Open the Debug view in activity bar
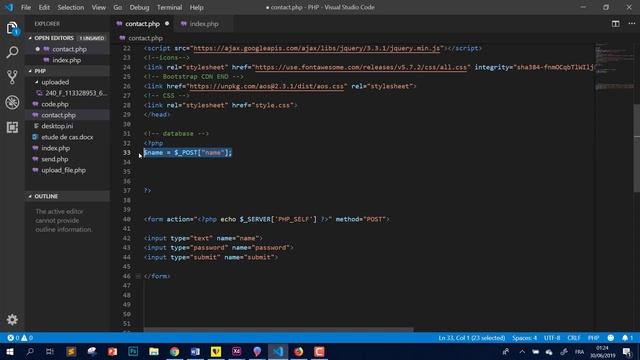 (x=12, y=102)
